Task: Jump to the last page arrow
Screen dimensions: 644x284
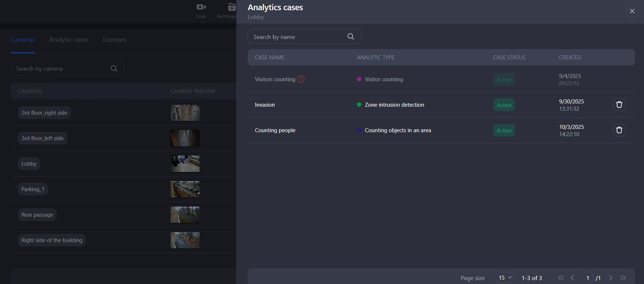Action: pyautogui.click(x=623, y=278)
